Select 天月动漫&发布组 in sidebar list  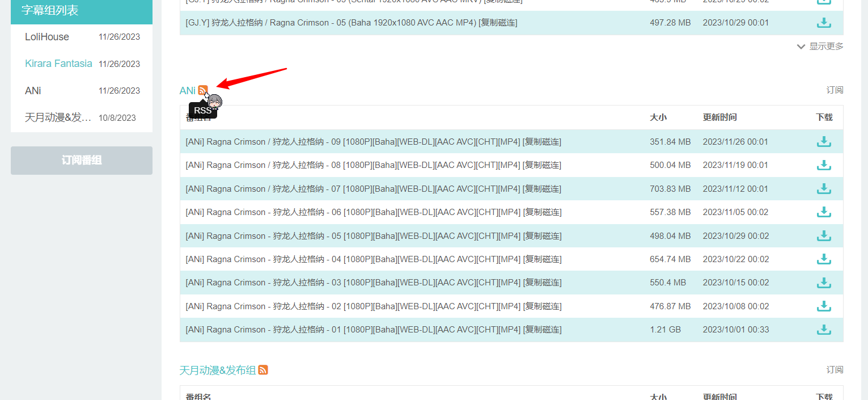(58, 117)
